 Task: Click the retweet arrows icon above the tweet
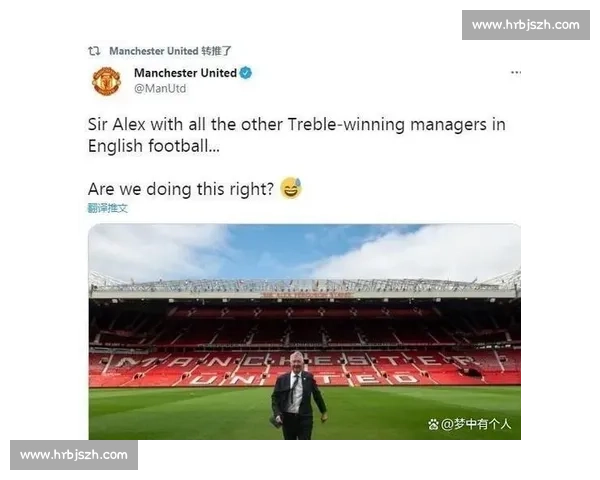(94, 51)
